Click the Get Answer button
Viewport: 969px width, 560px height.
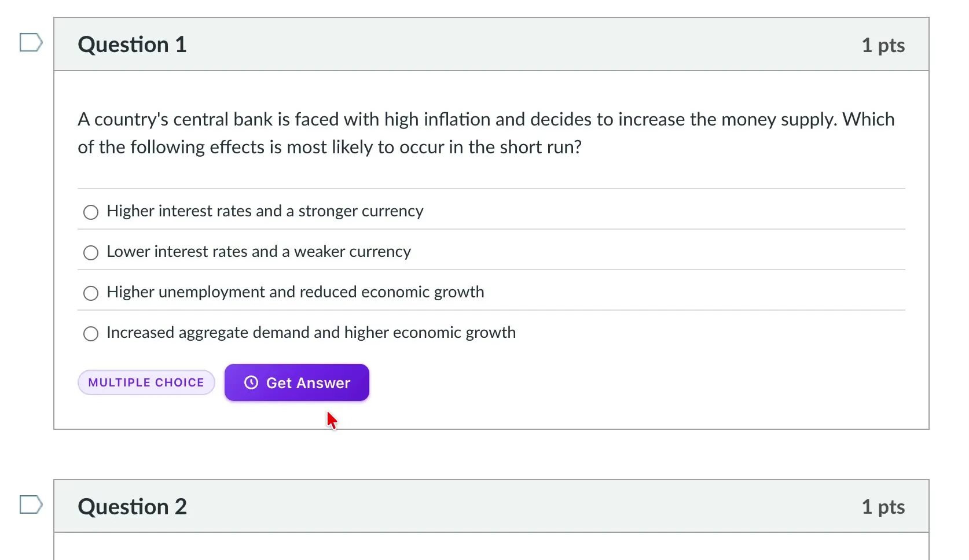click(x=297, y=382)
